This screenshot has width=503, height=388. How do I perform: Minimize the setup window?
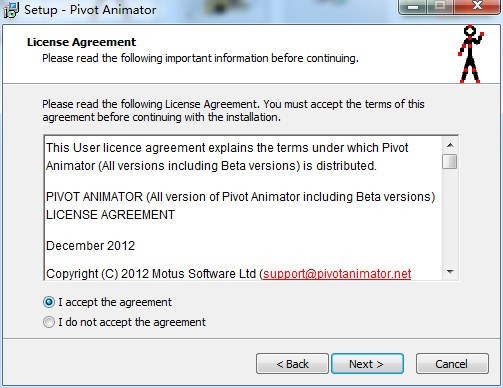tap(413, 7)
